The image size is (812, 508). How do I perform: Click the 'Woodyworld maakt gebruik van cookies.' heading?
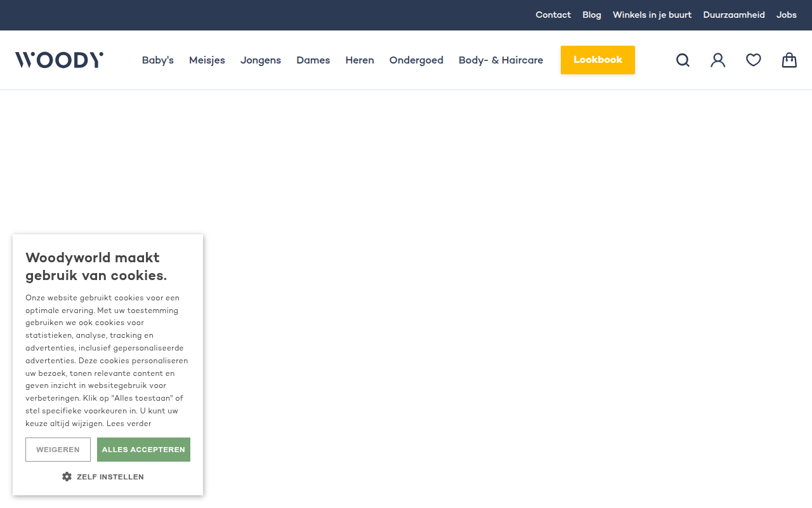(x=96, y=267)
